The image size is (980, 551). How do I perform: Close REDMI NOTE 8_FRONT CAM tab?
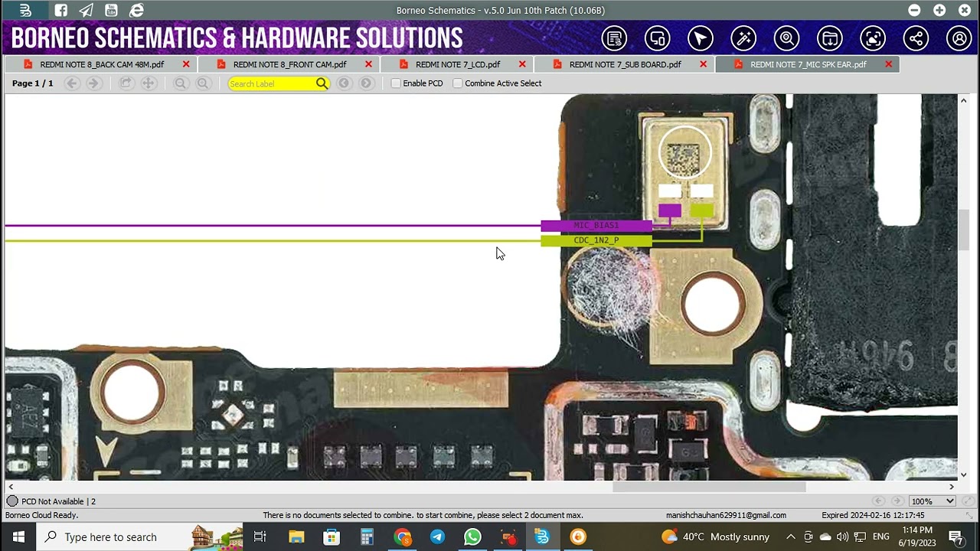click(x=368, y=64)
